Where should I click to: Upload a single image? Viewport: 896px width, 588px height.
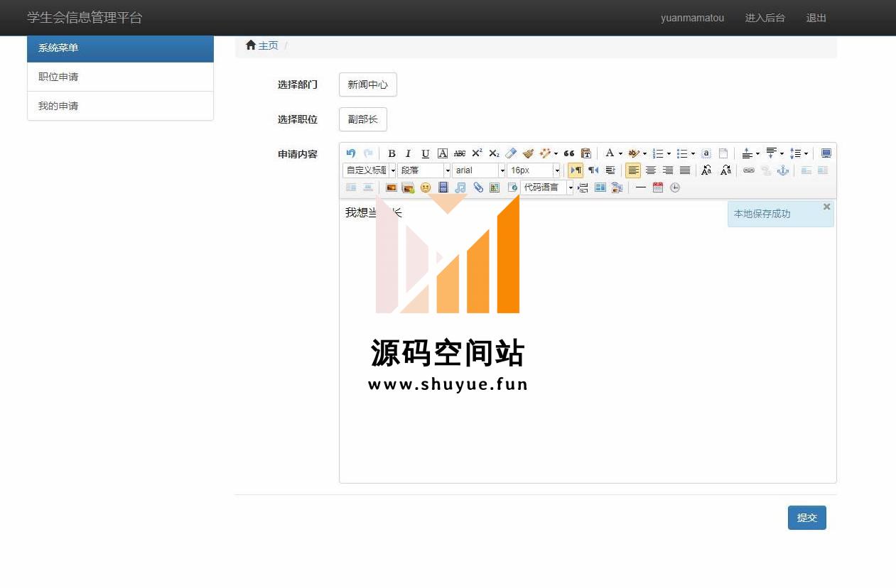(391, 187)
